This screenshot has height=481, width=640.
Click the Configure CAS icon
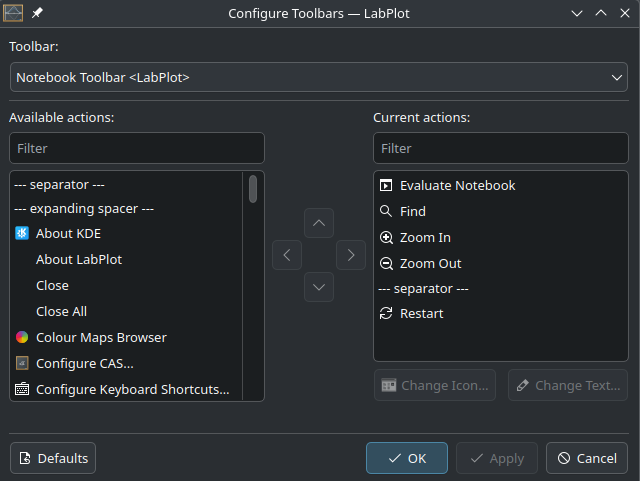click(22, 363)
